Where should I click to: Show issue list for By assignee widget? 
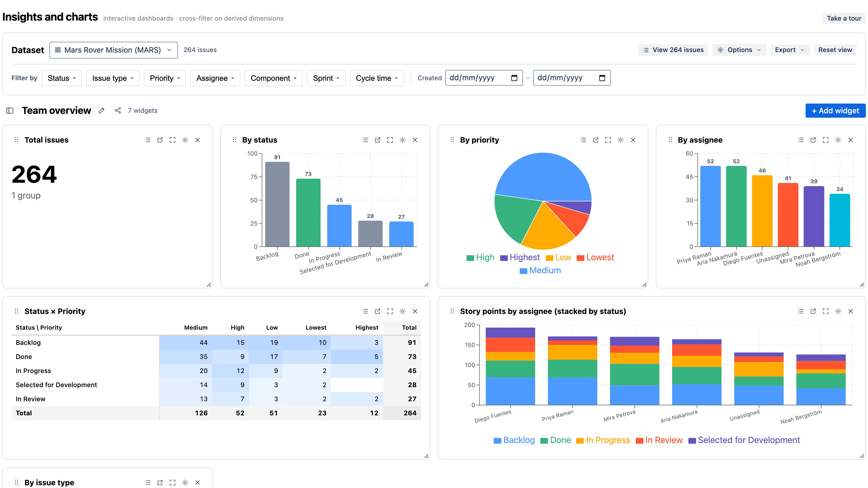(801, 140)
